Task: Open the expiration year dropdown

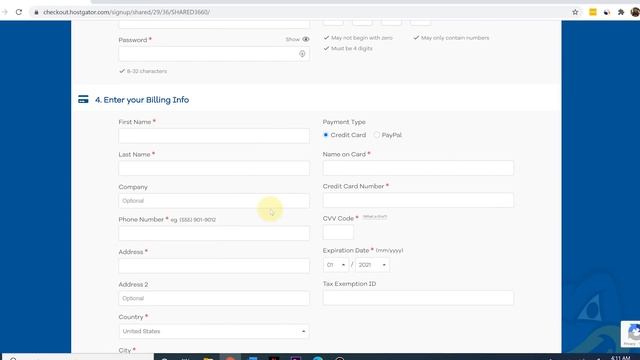Action: (x=372, y=265)
